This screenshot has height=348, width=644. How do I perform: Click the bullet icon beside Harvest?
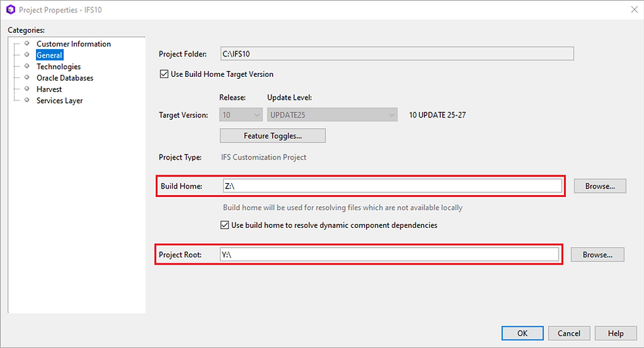click(27, 88)
